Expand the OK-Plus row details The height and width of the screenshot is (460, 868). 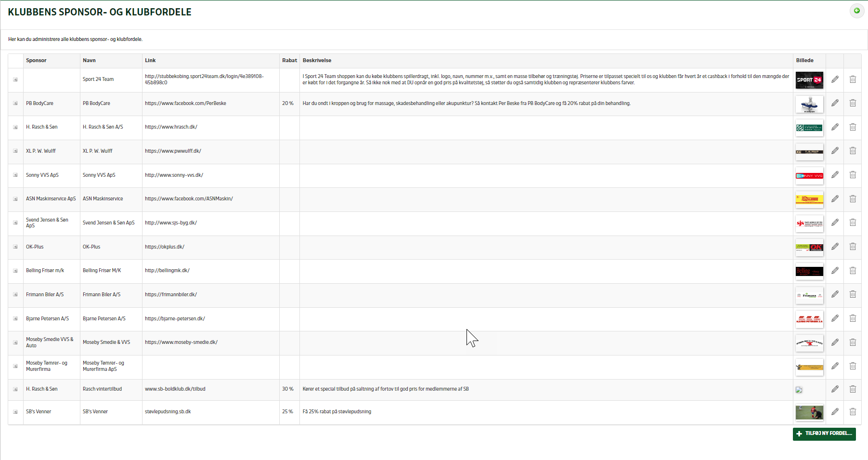(15, 247)
